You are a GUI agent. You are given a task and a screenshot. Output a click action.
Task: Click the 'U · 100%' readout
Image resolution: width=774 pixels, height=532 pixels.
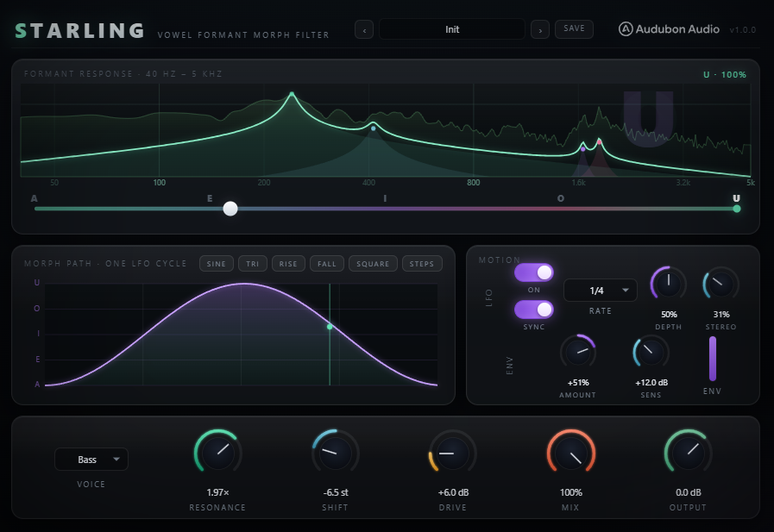pyautogui.click(x=725, y=74)
